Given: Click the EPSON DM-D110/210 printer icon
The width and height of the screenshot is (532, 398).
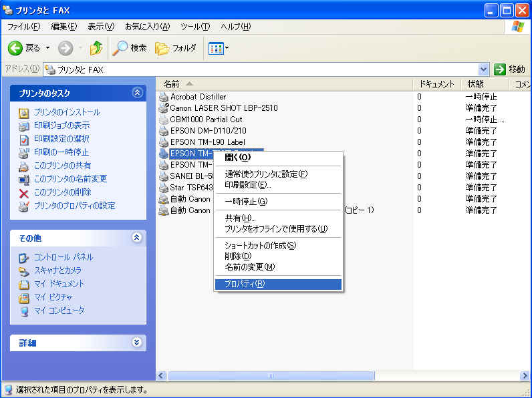Looking at the screenshot, I should 164,131.
